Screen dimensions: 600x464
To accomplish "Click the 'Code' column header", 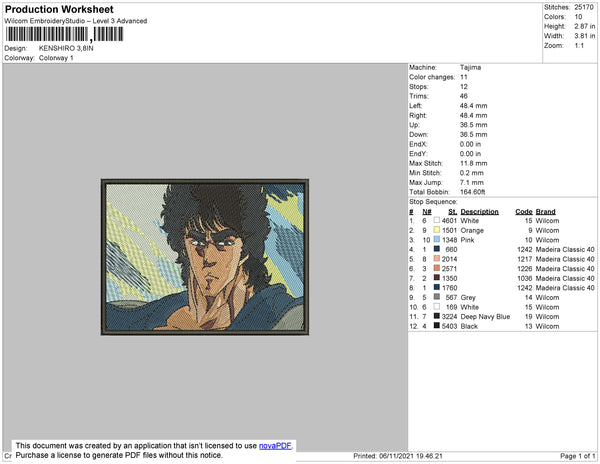I will [x=524, y=212].
